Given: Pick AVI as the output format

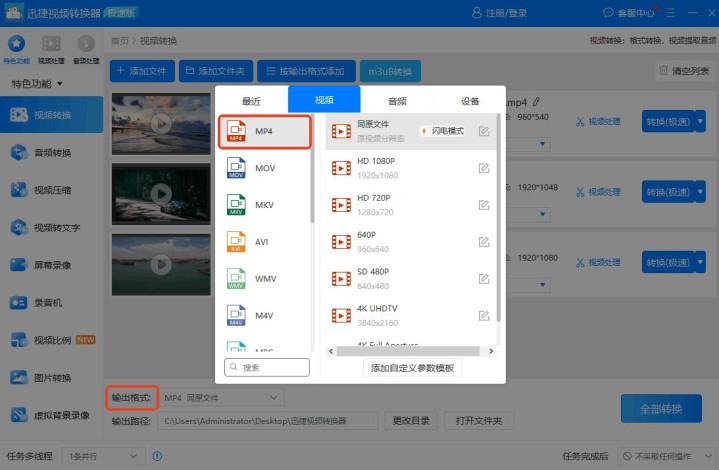Looking at the screenshot, I should [263, 241].
